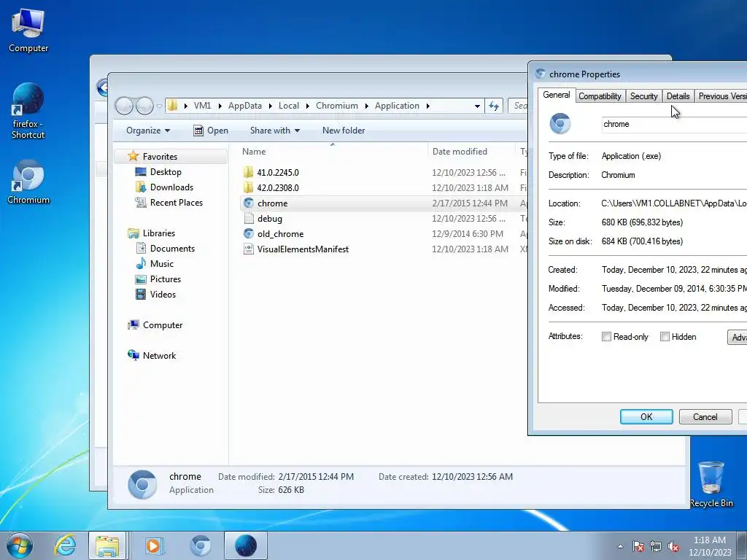747x560 pixels.
Task: Select the 41.0.2245.0 folder
Action: tap(278, 172)
